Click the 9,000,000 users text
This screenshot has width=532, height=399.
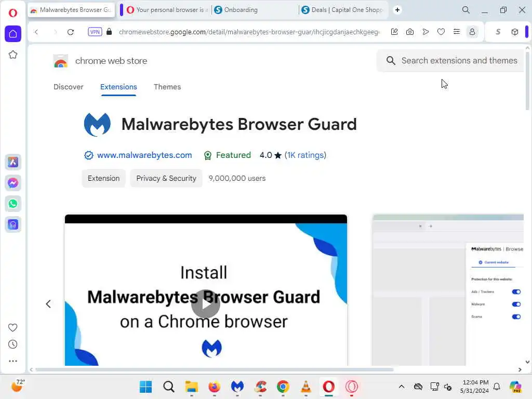pyautogui.click(x=237, y=178)
